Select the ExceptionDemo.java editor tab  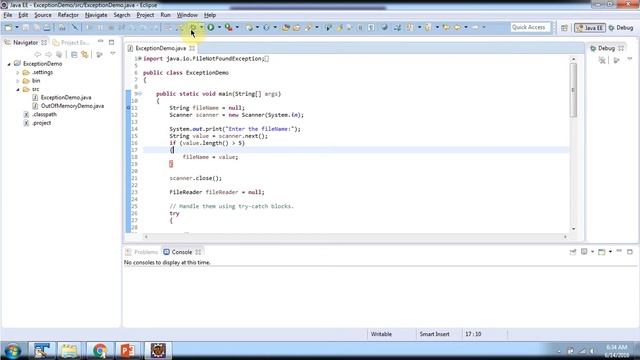pyautogui.click(x=160, y=48)
